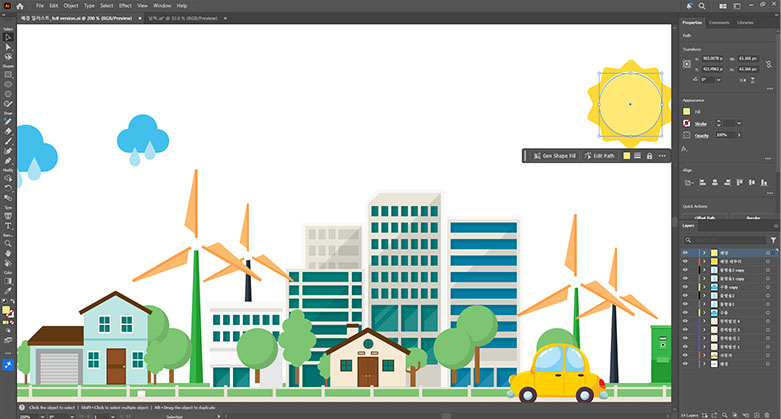
Task: Select the Hand tool
Action: [8, 253]
